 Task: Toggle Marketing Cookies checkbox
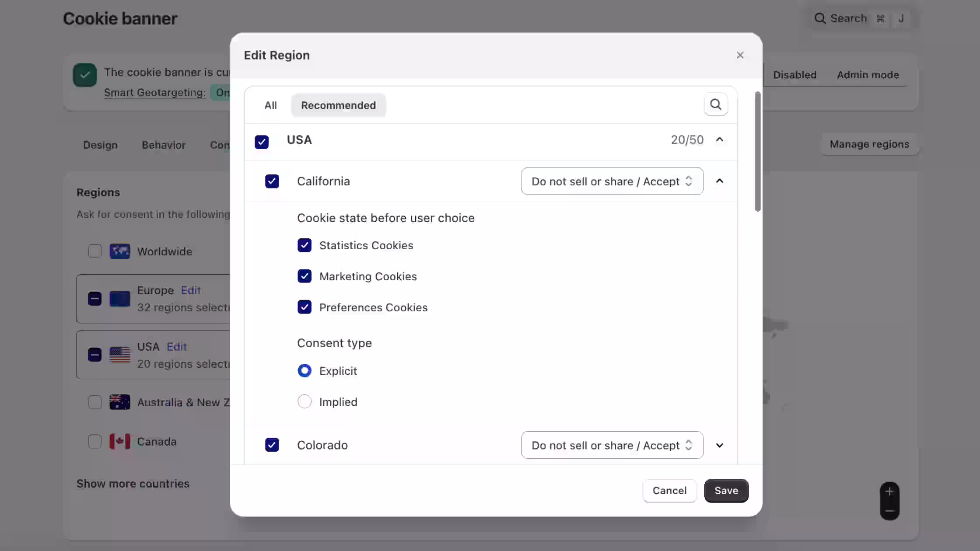pos(304,276)
